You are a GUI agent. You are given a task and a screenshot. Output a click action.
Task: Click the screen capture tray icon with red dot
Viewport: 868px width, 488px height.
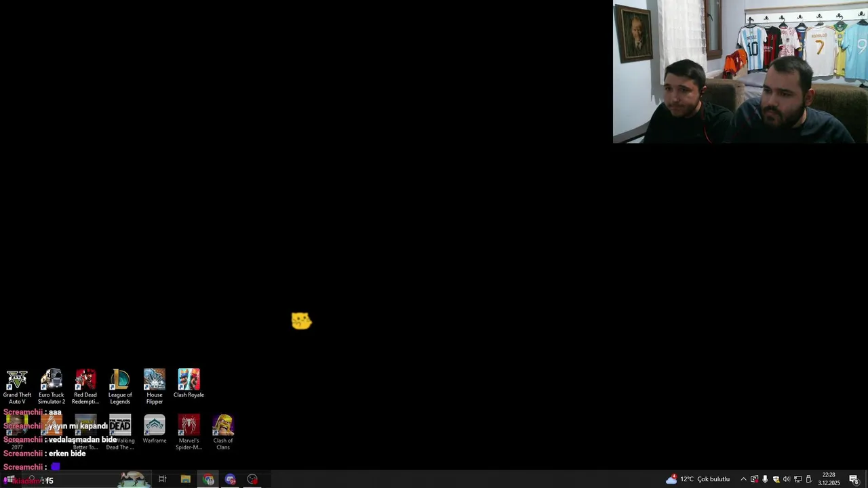pyautogui.click(x=754, y=479)
